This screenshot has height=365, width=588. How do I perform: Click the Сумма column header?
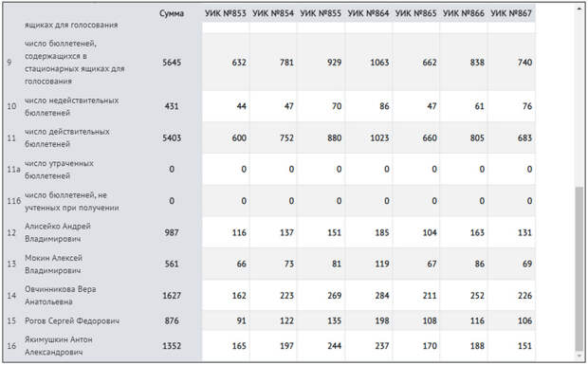coord(172,13)
